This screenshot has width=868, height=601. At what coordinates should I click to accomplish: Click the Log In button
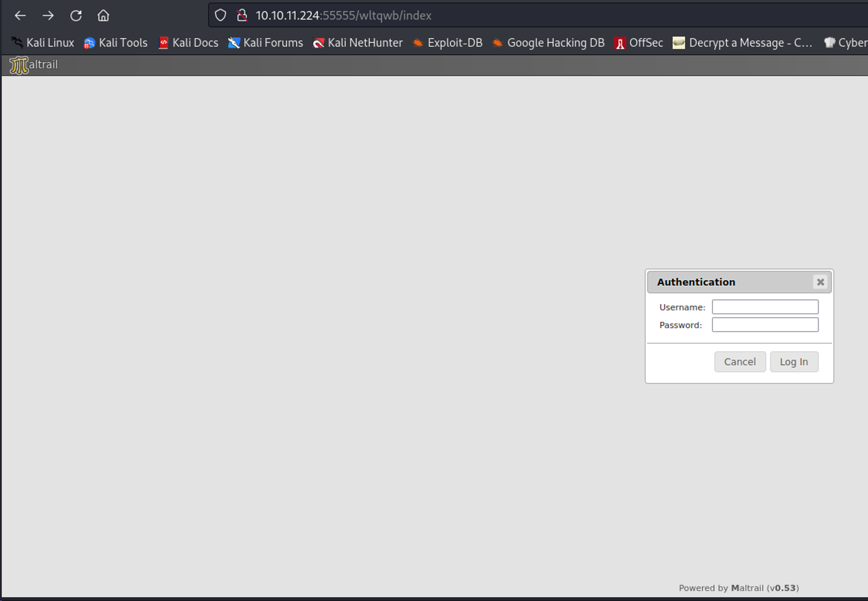794,362
